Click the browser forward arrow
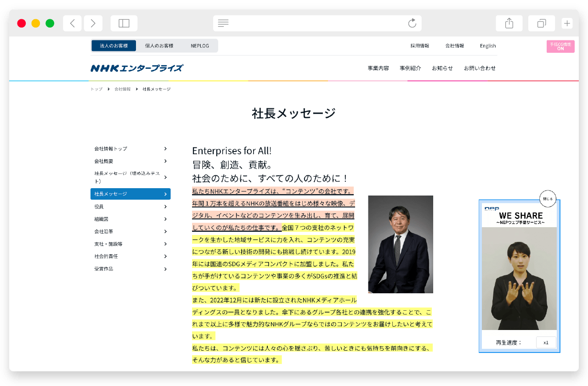 [93, 23]
